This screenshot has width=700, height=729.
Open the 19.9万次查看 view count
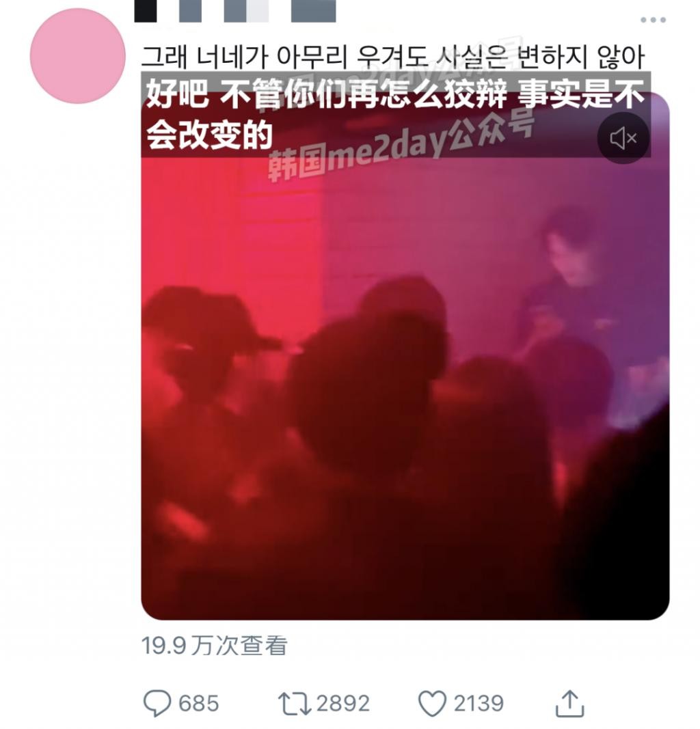click(x=215, y=646)
